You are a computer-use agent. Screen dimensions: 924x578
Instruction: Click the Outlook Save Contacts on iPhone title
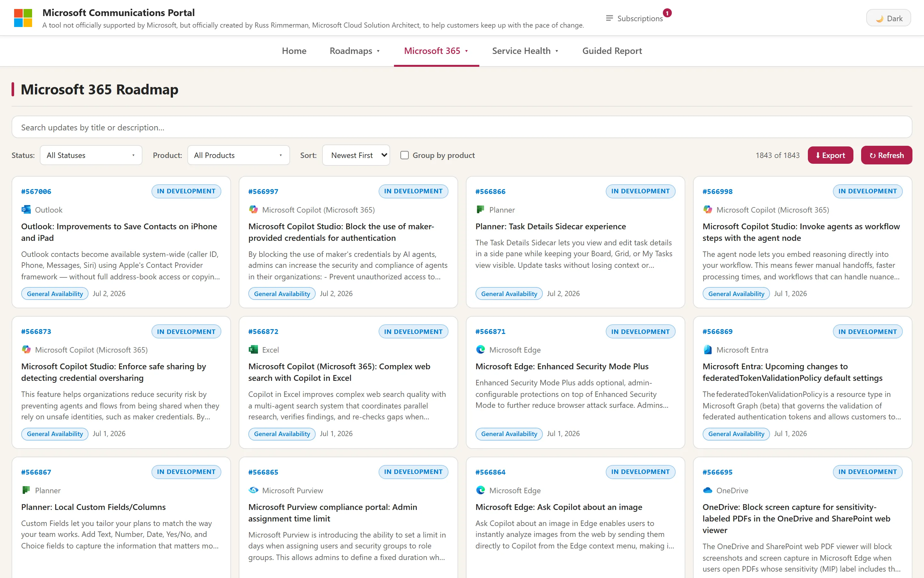[119, 232]
